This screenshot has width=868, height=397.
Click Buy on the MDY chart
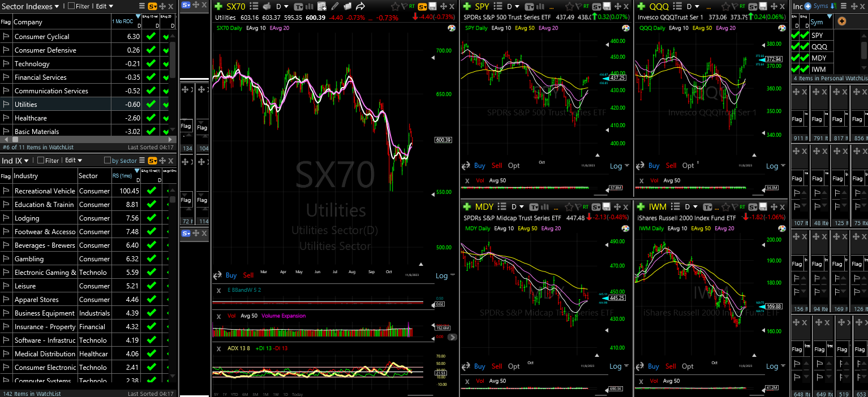[x=480, y=366]
